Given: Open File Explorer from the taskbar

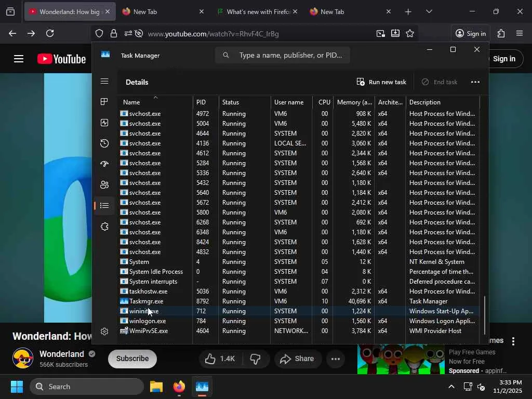Looking at the screenshot, I should click(x=156, y=387).
